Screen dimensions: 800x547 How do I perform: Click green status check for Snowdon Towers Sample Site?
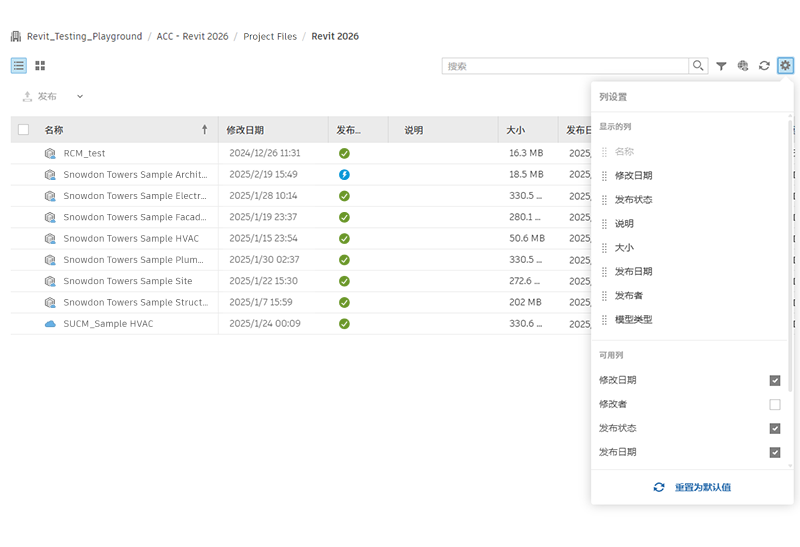coord(344,281)
